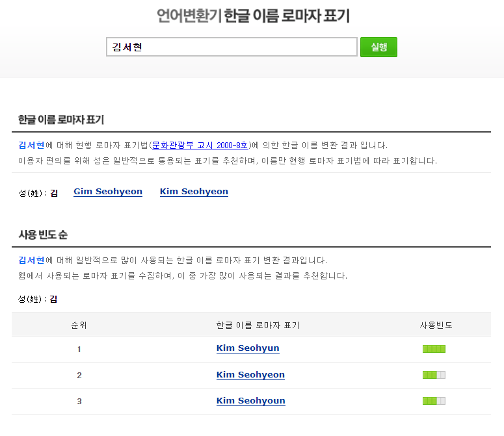Click the 사용 빈도 순 section heading
Viewport: 504px width, 436px height.
[x=43, y=235]
